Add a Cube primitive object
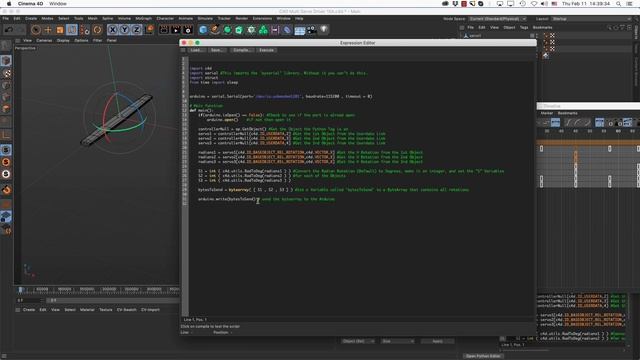Viewport: 640px width, 360px height. [x=203, y=30]
